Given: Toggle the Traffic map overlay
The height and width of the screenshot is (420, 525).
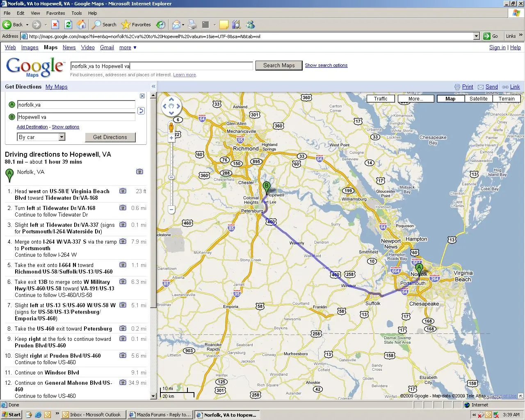Looking at the screenshot, I should (381, 99).
